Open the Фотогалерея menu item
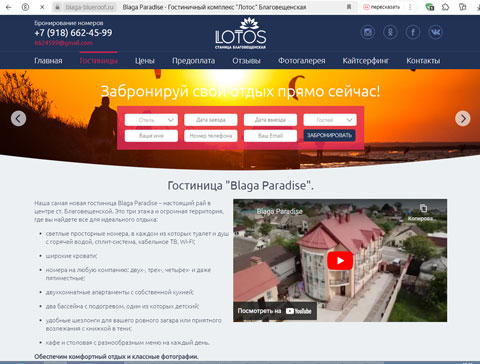This screenshot has height=364, width=480. (302, 61)
